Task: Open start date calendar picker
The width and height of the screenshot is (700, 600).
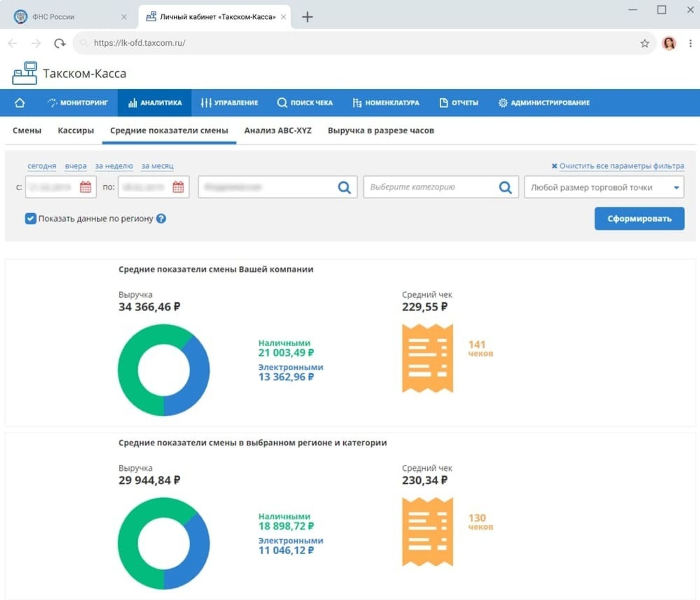Action: (x=85, y=187)
